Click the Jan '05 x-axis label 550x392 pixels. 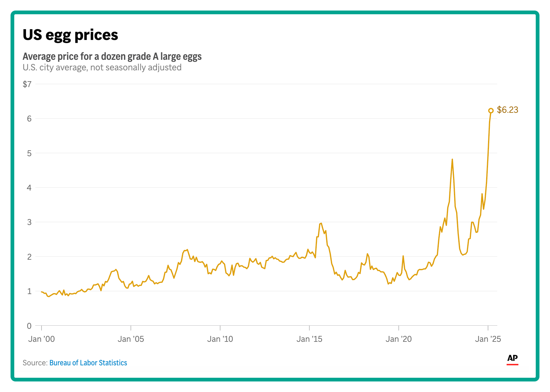pyautogui.click(x=131, y=339)
